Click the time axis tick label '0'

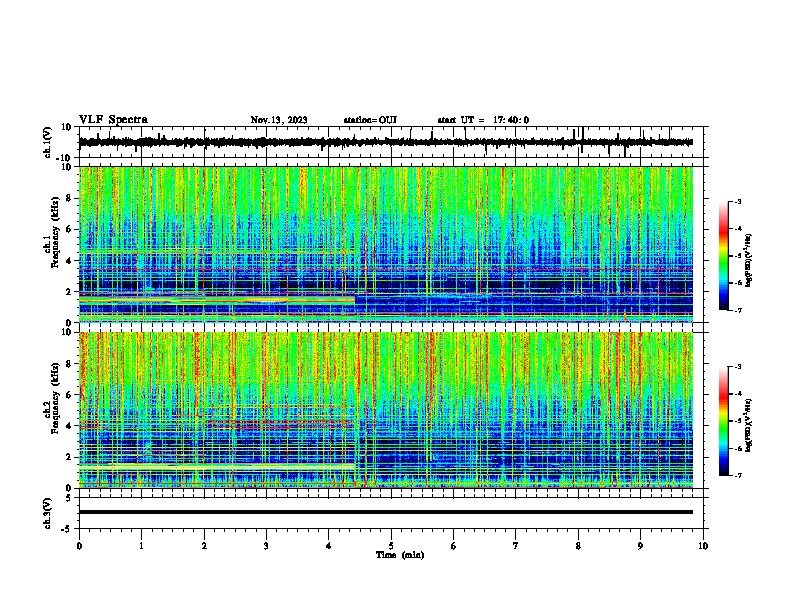point(79,545)
